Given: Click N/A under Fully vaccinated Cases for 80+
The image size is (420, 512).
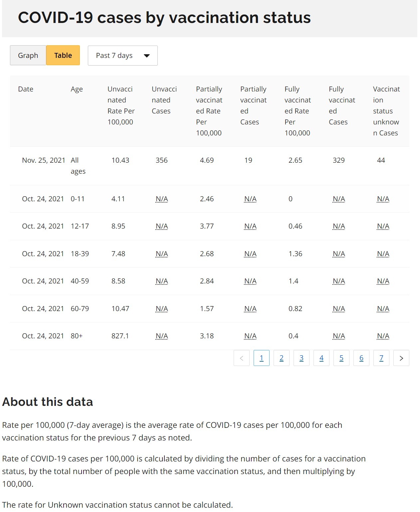Looking at the screenshot, I should pyautogui.click(x=339, y=336).
